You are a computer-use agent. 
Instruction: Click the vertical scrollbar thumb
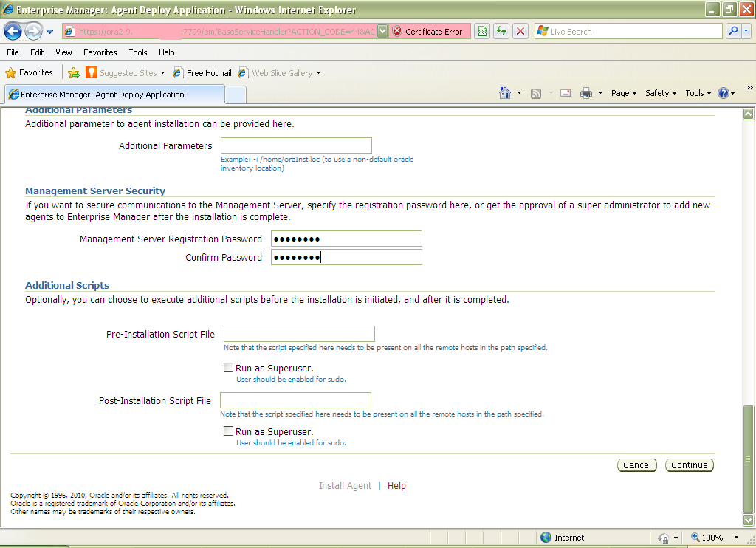749,459
